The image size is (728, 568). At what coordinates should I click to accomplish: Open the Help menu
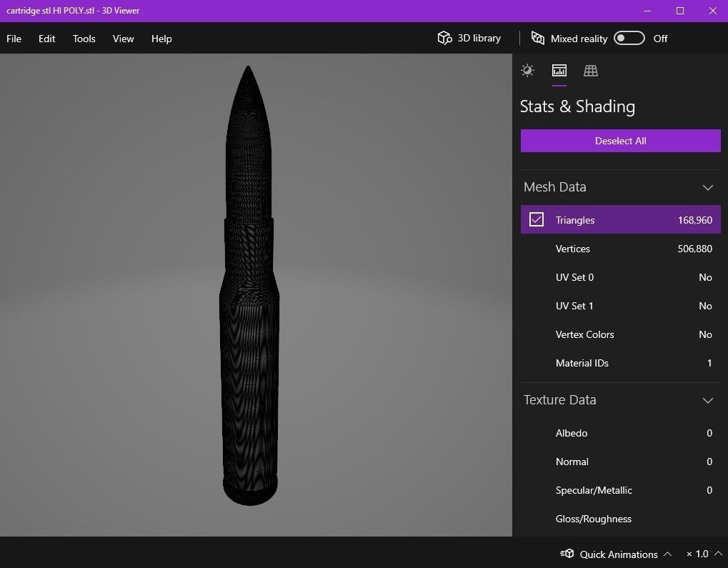161,39
